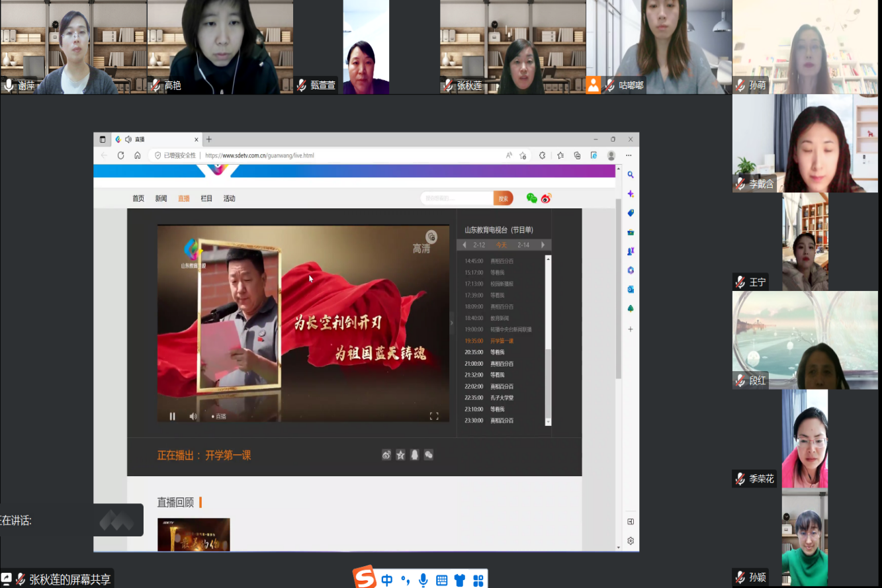Toggle the Sogou Chinese/English input mode

pos(387,580)
